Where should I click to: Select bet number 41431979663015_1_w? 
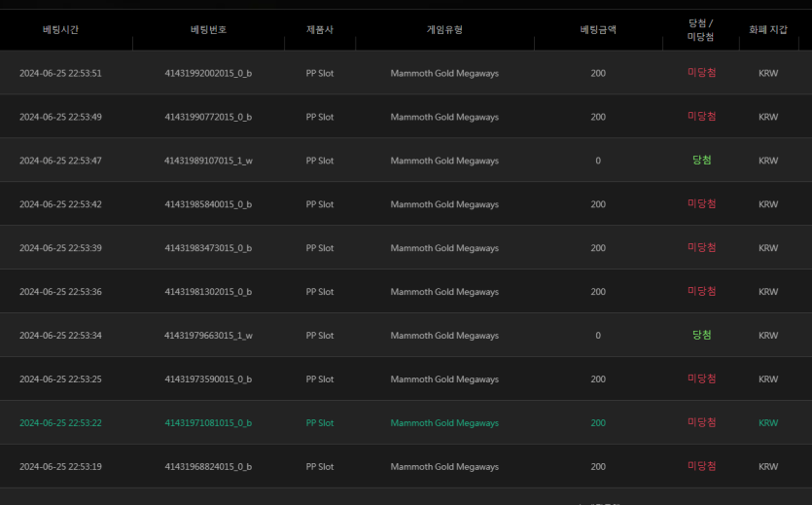(x=208, y=335)
